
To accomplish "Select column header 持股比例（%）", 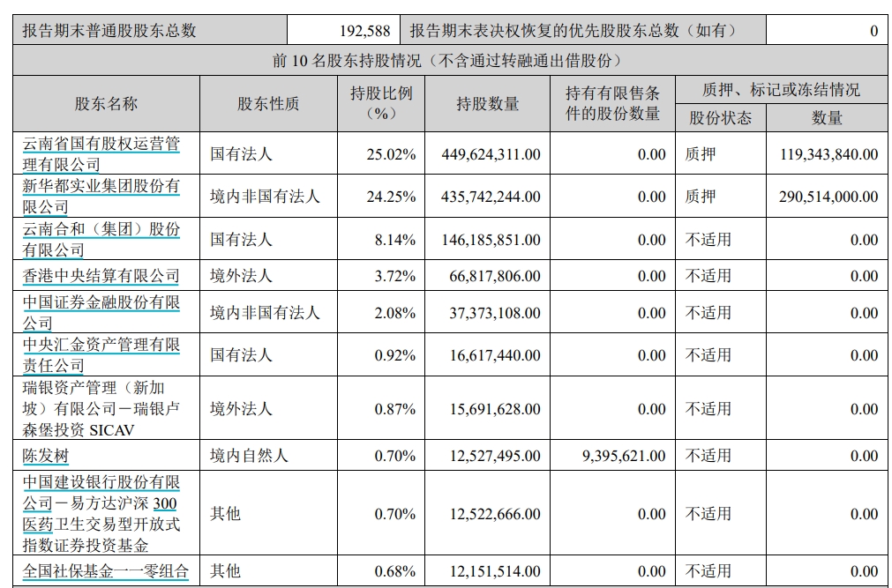I will pyautogui.click(x=381, y=103).
